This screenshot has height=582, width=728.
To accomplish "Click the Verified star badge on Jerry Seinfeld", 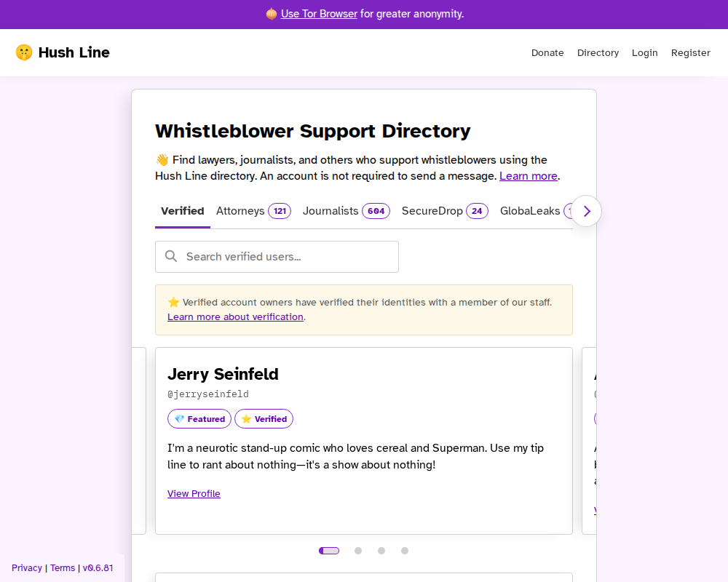I will (264, 418).
